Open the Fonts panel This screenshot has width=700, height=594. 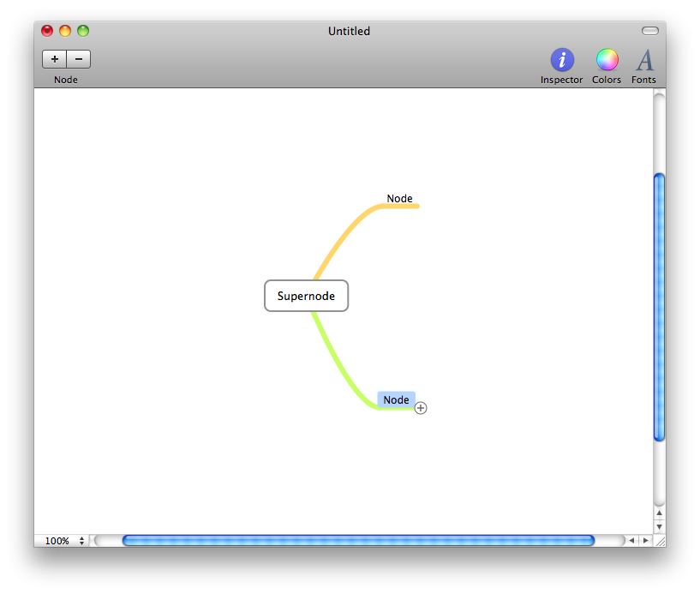[643, 66]
